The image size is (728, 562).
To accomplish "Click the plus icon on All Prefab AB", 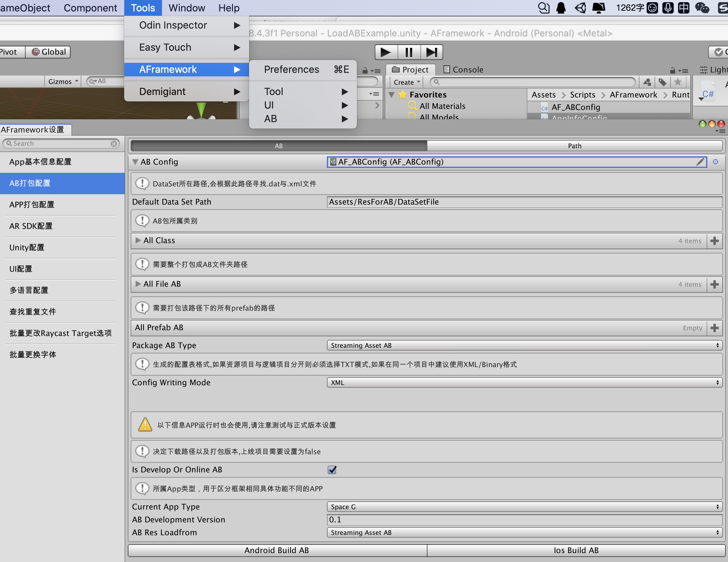I will 714,328.
